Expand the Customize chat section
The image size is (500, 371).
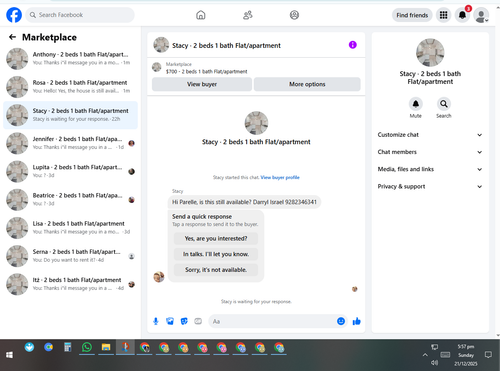click(x=430, y=135)
